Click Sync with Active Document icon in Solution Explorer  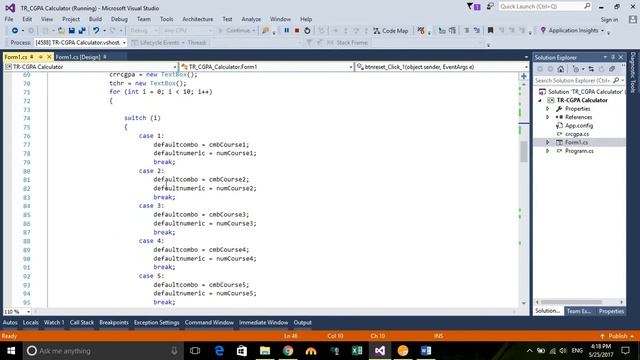(x=591, y=69)
